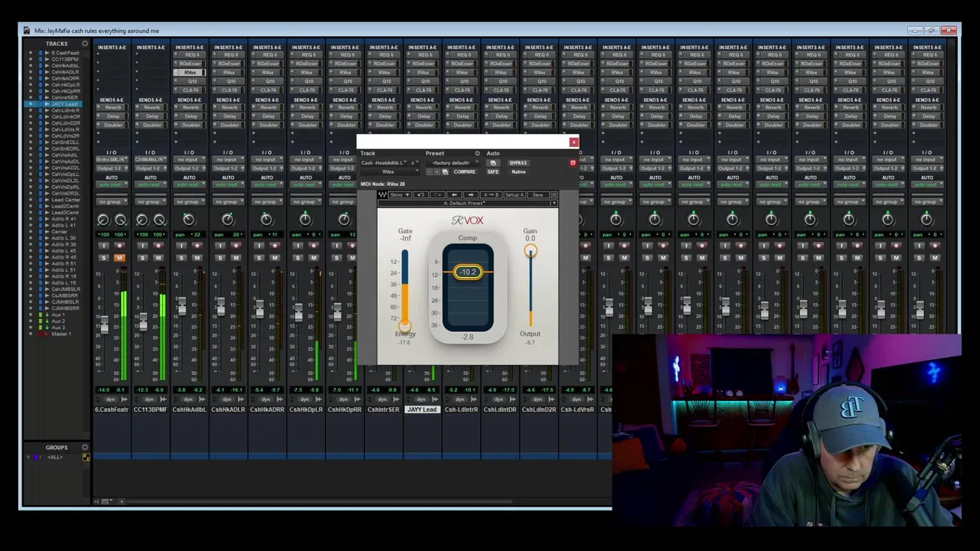
Task: Open the Reverb send on 6.CashFeatr channel
Action: pos(112,107)
